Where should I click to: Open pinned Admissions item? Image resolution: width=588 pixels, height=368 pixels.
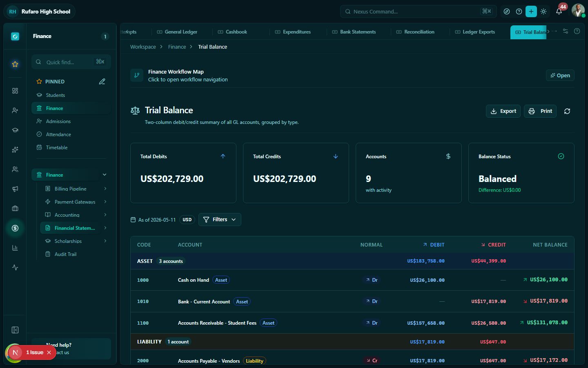click(x=71, y=121)
